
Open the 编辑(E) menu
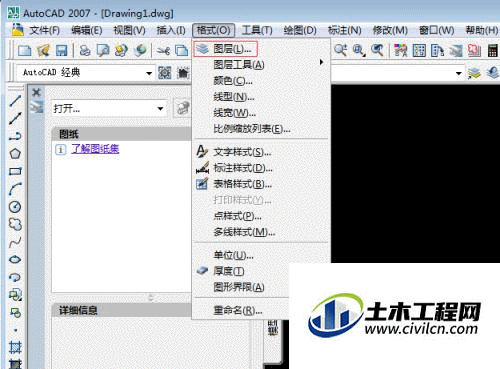pos(87,30)
